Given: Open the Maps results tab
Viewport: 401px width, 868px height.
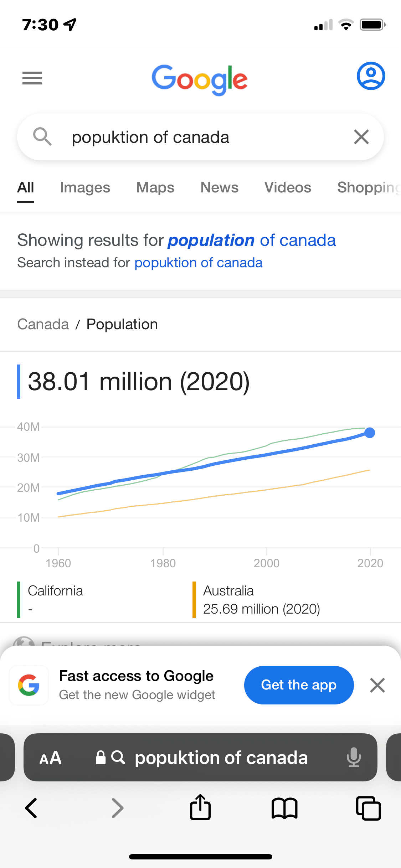Looking at the screenshot, I should [155, 187].
